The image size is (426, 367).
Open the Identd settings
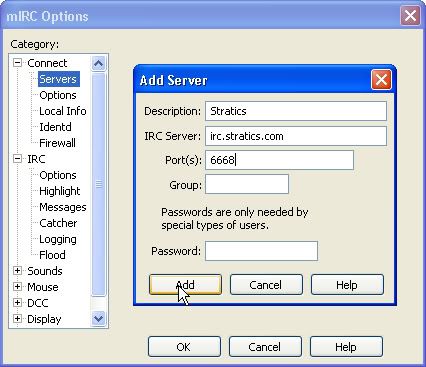55,127
